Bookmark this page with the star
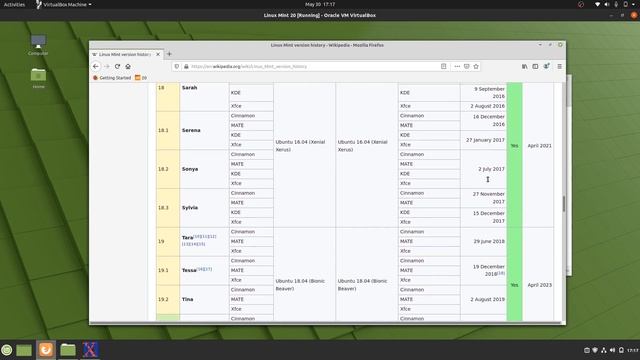The height and width of the screenshot is (360, 640). pyautogui.click(x=476, y=66)
